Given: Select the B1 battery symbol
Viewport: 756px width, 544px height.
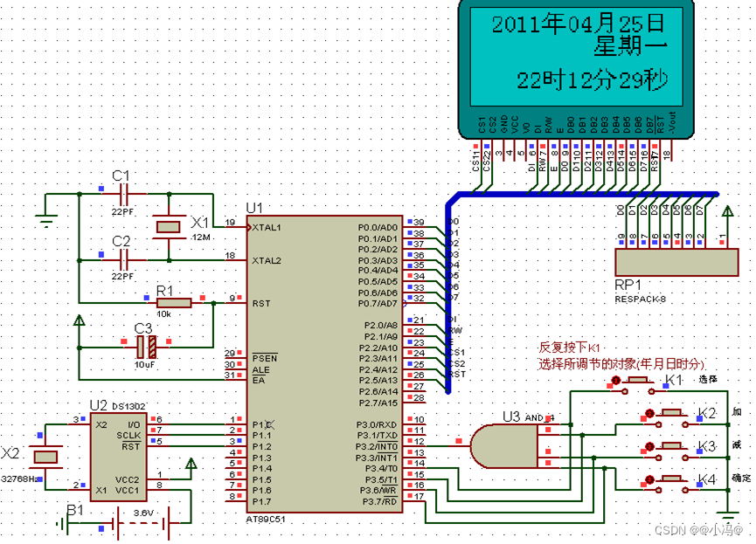Looking at the screenshot, I should [x=142, y=523].
